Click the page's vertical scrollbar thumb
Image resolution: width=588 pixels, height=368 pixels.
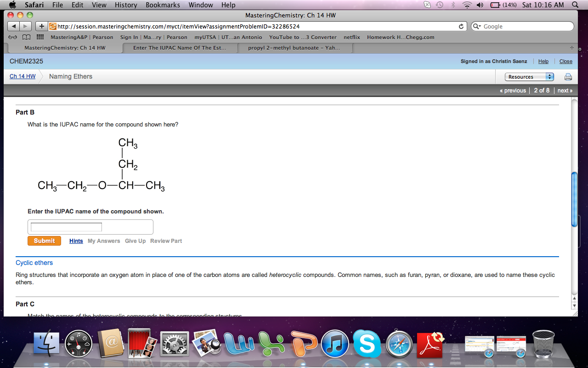(574, 199)
